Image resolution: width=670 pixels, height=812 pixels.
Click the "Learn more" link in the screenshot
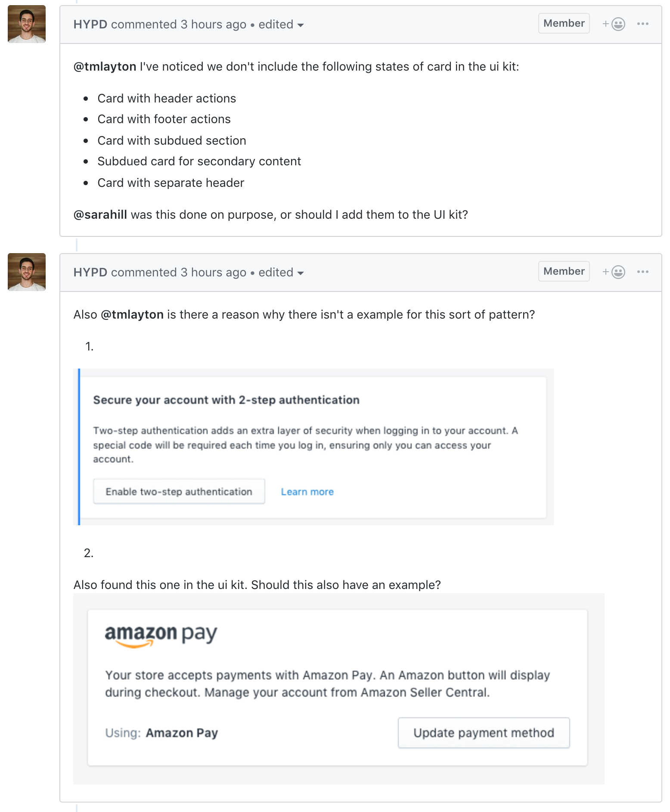(307, 491)
